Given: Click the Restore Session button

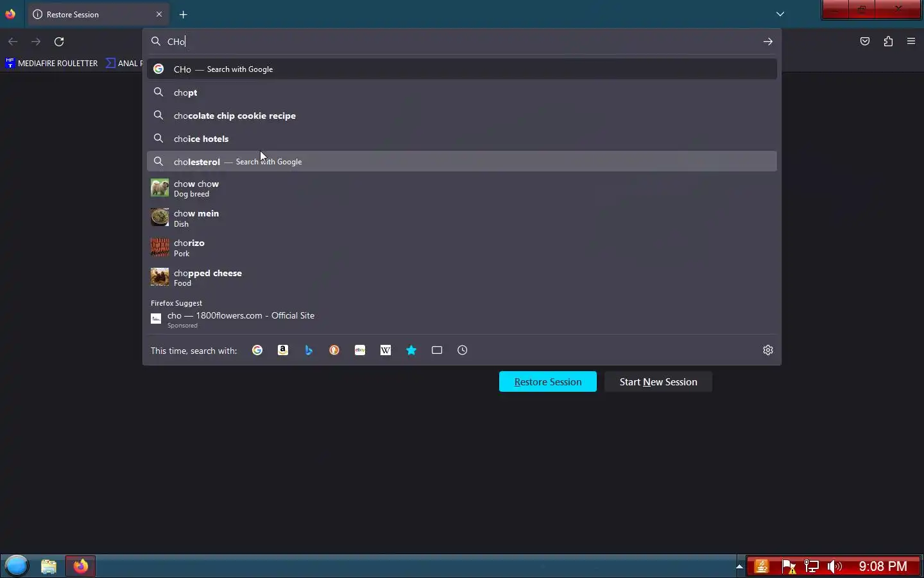Looking at the screenshot, I should (x=548, y=381).
